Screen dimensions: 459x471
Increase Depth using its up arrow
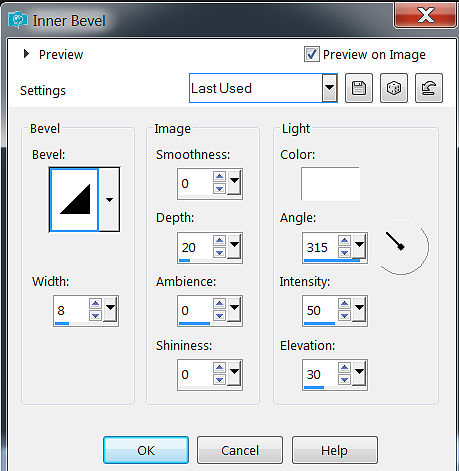pyautogui.click(x=219, y=241)
